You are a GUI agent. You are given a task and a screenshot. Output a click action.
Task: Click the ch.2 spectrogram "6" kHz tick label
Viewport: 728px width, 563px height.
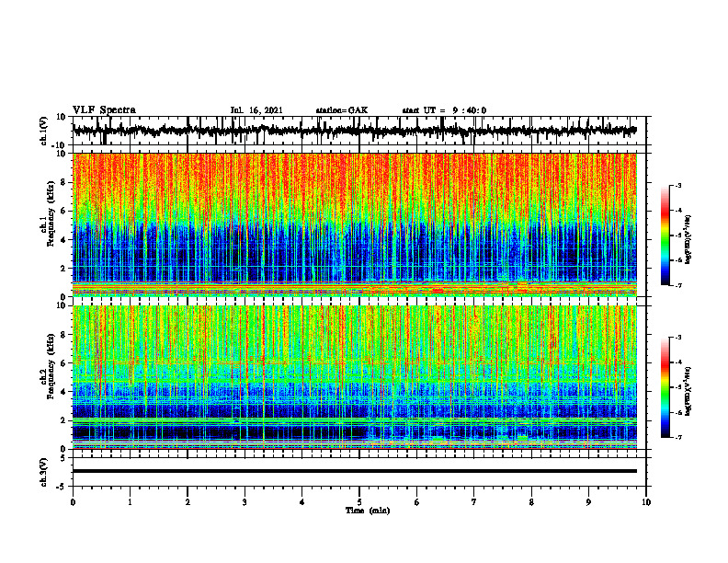(x=63, y=363)
